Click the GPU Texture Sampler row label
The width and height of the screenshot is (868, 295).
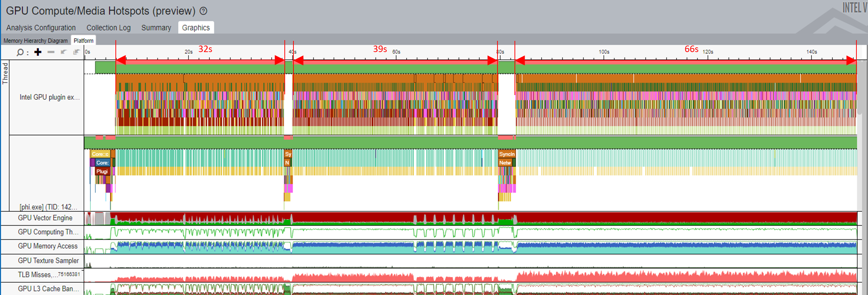pos(48,261)
